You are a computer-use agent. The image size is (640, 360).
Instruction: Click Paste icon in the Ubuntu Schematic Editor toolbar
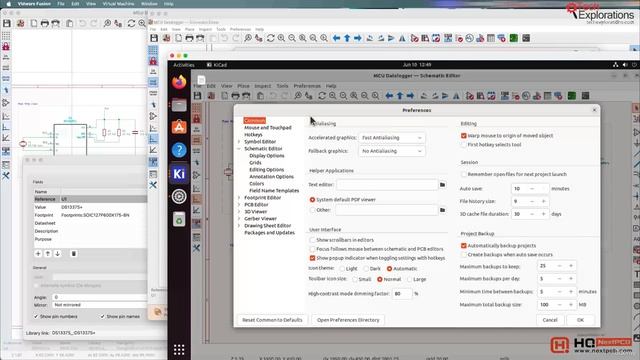260,96
